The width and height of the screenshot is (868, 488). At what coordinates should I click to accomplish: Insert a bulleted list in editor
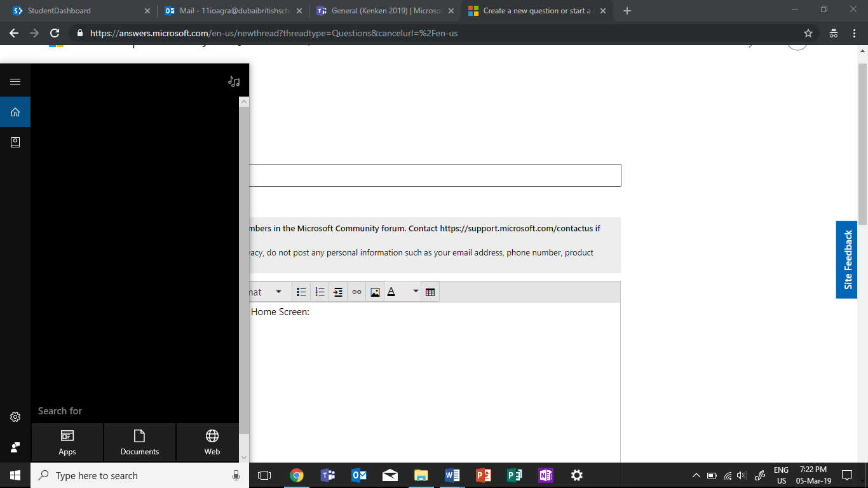(x=302, y=292)
